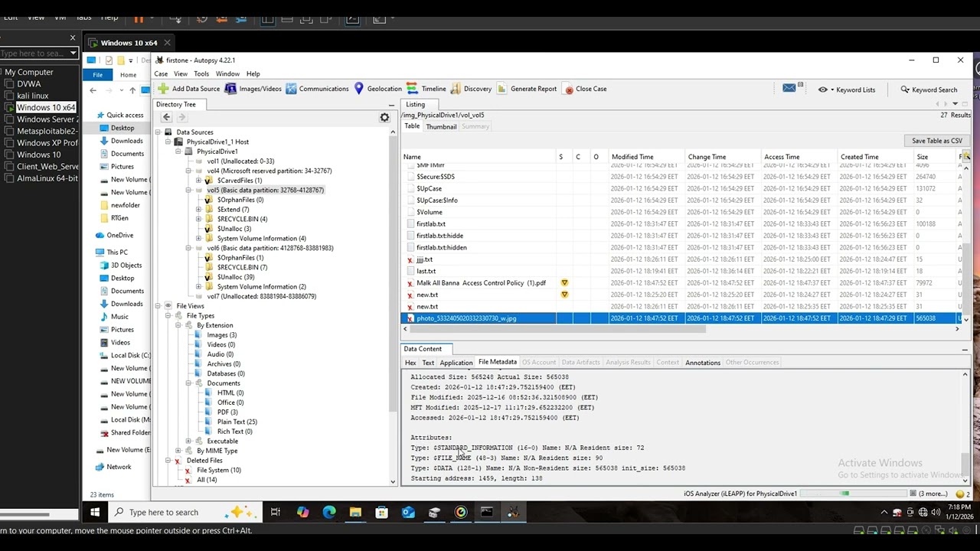The height and width of the screenshot is (551, 980).
Task: Open the Timeline tool
Action: pos(426,89)
